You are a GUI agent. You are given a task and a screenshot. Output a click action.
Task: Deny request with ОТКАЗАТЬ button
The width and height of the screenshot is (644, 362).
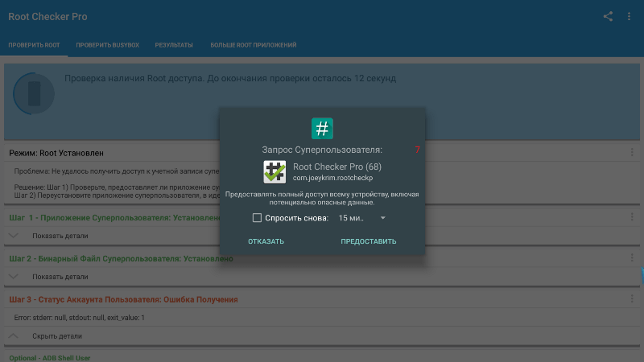click(x=266, y=241)
